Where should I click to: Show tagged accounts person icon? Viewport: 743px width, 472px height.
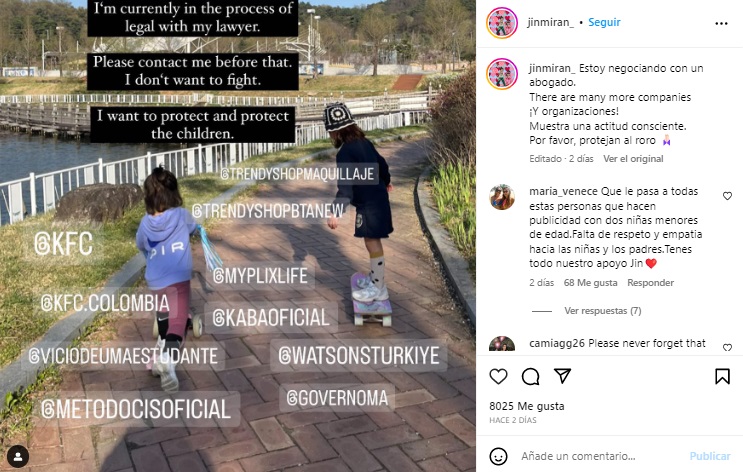tap(18, 457)
